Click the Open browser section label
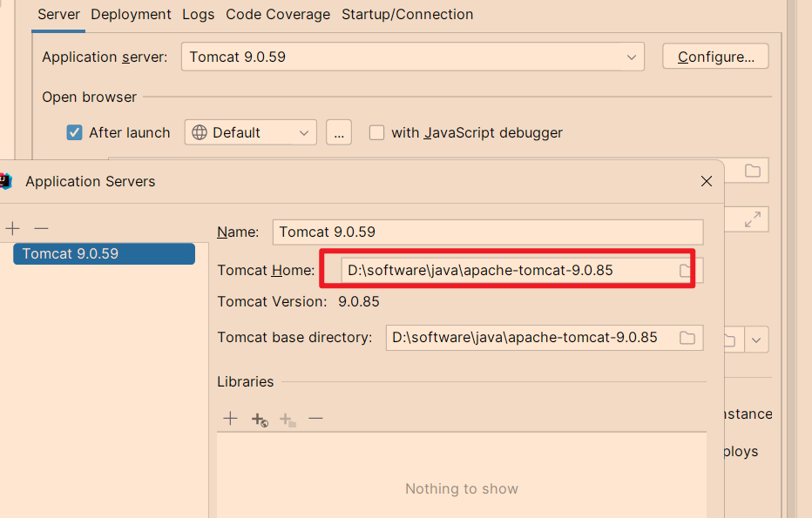812x518 pixels. 89,98
